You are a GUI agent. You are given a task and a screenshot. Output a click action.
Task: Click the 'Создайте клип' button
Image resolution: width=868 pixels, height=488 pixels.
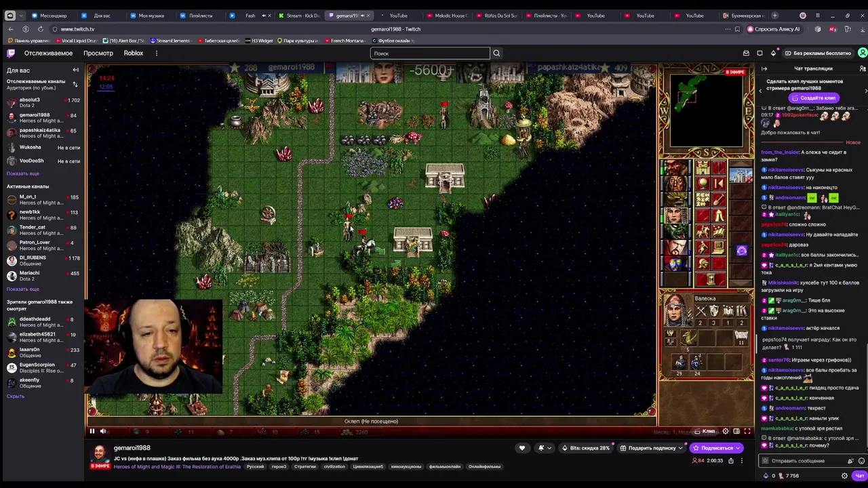(814, 98)
